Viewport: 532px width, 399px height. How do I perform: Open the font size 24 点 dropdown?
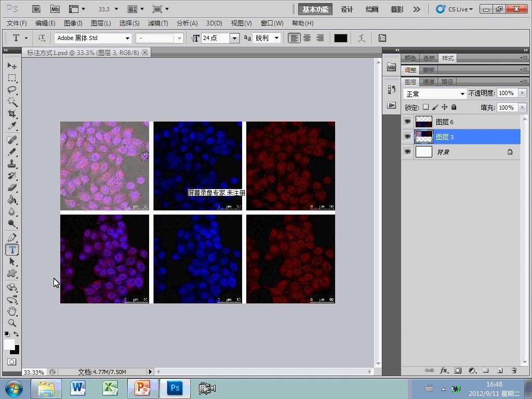tap(234, 38)
